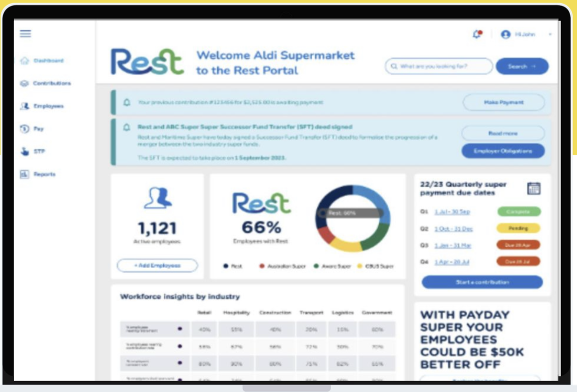Click the donut chart Rest tooltip segment

pyautogui.click(x=351, y=213)
